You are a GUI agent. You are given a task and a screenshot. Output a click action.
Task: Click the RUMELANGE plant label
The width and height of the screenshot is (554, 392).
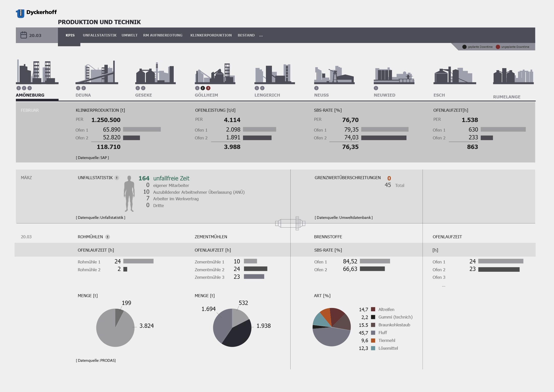[507, 97]
